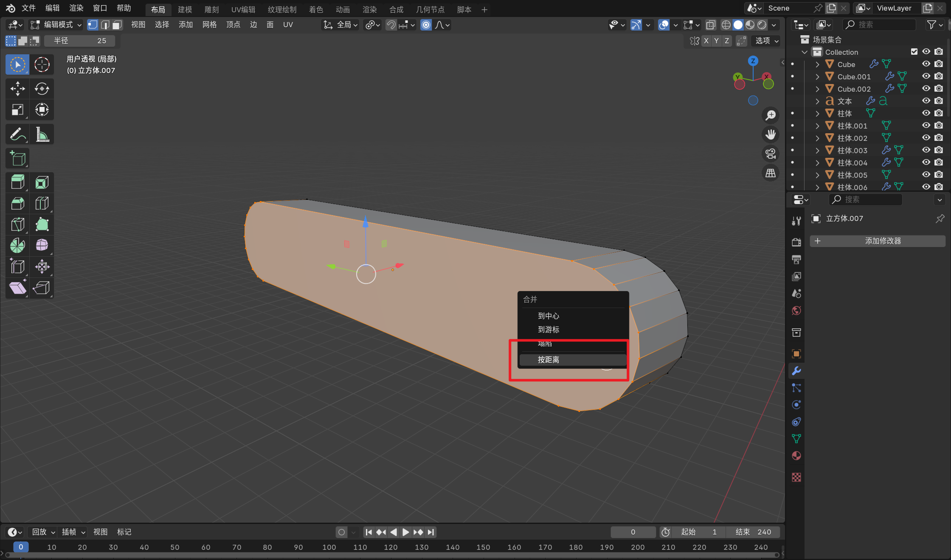951x560 pixels.
Task: Select the Measure tool
Action: click(42, 134)
